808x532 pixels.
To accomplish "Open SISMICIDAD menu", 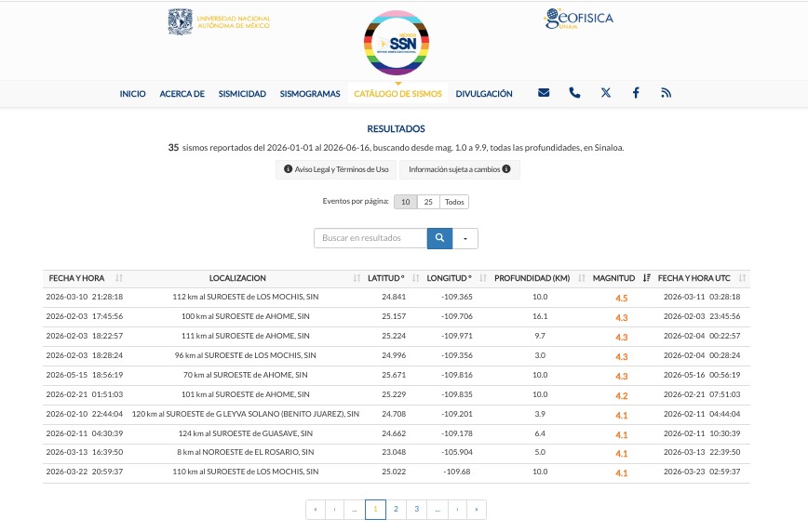I will 242,94.
